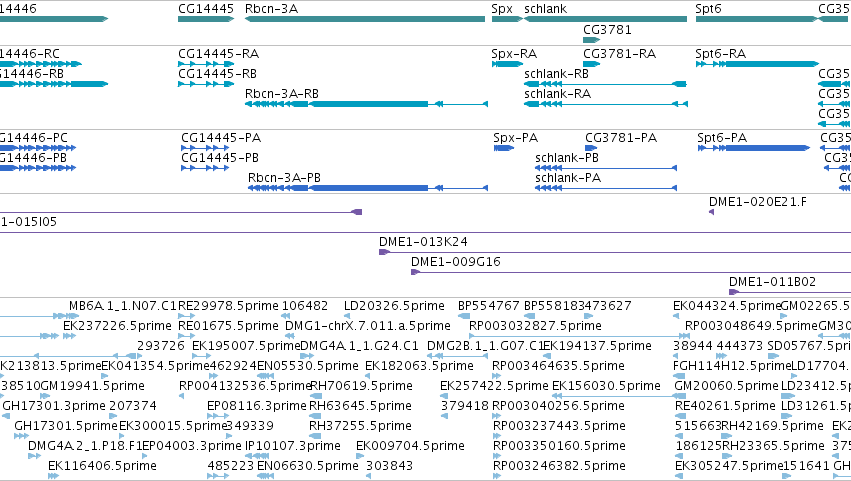Image resolution: width=851 pixels, height=481 pixels.
Task: Select the Spt6 gene label
Action: pos(708,9)
